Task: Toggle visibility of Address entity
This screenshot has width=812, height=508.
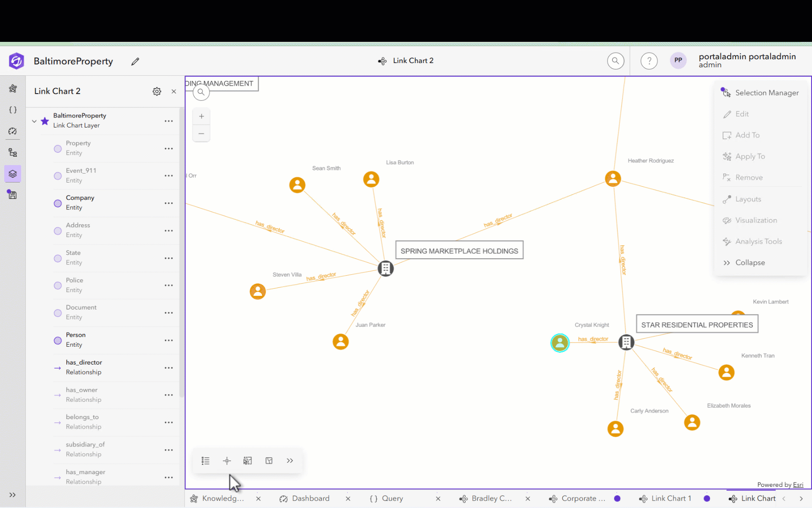Action: click(x=58, y=231)
